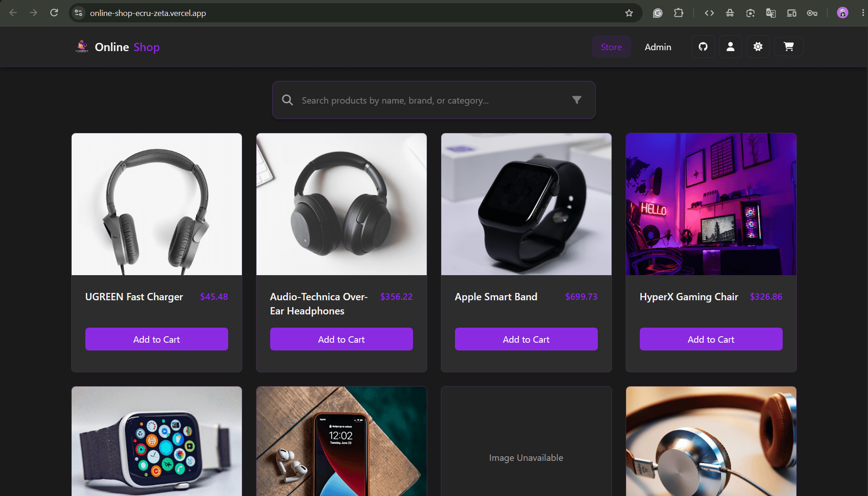868x496 pixels.
Task: Click the $326.86 price
Action: coord(766,297)
